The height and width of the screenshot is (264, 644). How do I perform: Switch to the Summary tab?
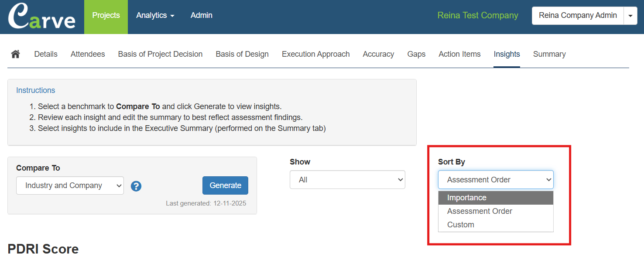549,54
